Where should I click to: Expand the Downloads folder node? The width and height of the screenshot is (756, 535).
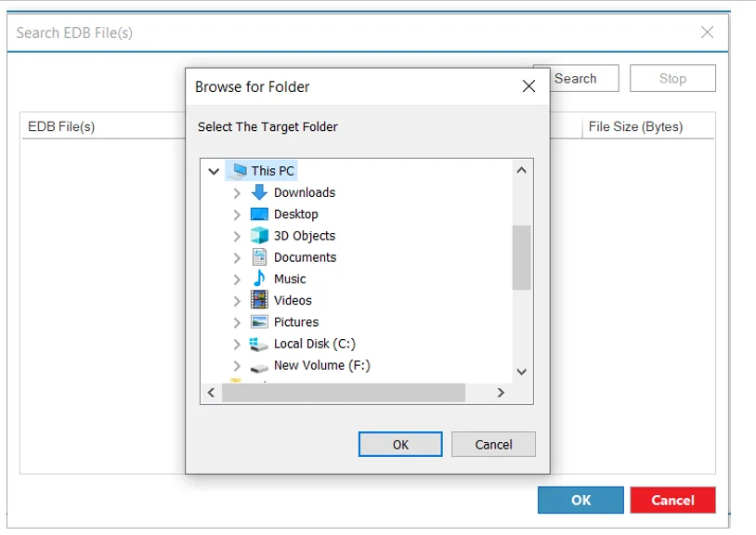237,193
